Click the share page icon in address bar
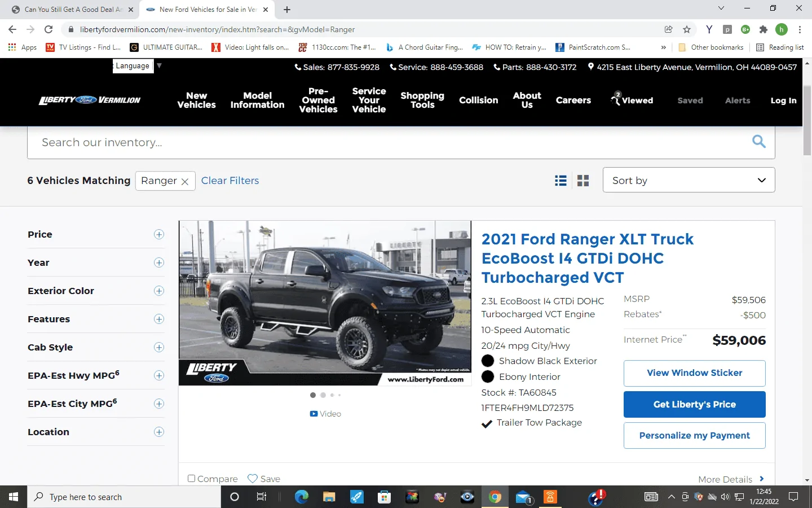 pyautogui.click(x=668, y=29)
